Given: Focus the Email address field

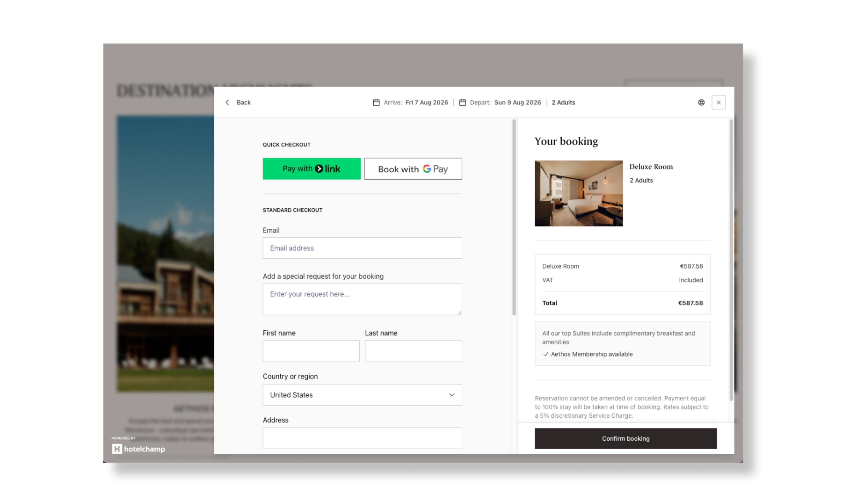Looking at the screenshot, I should click(362, 248).
